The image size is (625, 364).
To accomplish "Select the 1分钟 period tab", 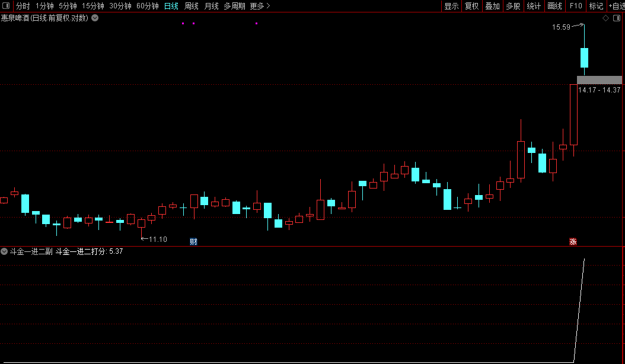I will 44,6.
